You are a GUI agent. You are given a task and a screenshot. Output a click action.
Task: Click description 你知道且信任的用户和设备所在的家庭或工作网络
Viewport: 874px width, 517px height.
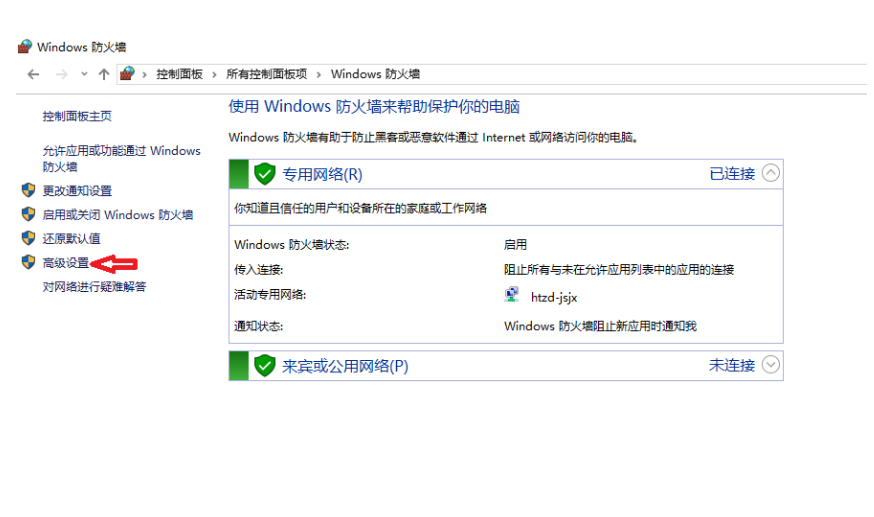click(x=361, y=208)
